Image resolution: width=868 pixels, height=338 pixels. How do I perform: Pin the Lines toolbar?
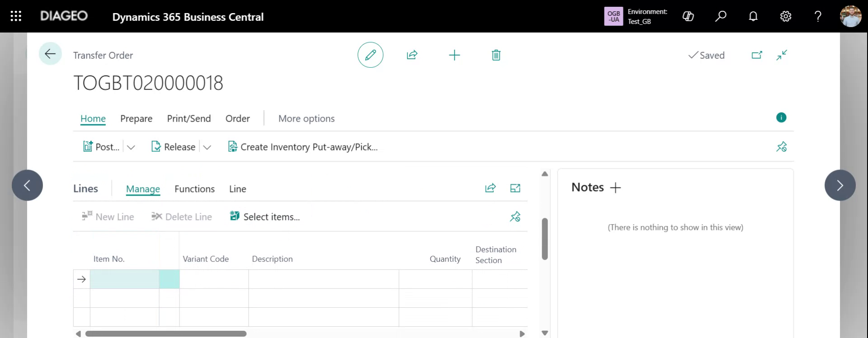[515, 217]
